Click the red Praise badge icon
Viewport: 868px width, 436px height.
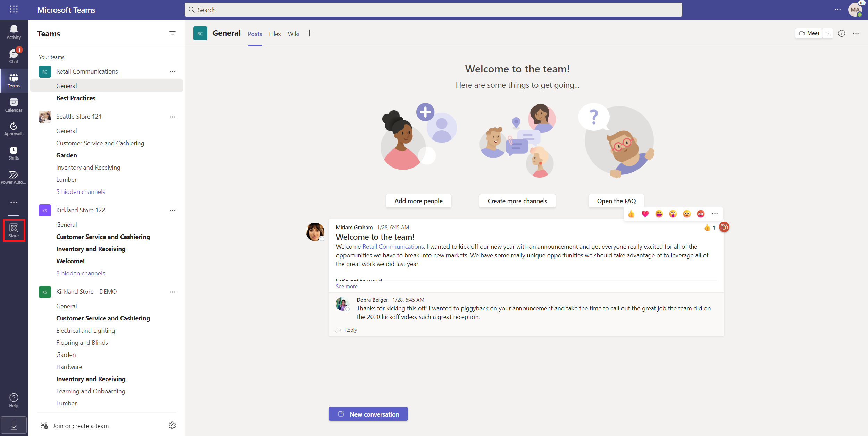click(724, 227)
